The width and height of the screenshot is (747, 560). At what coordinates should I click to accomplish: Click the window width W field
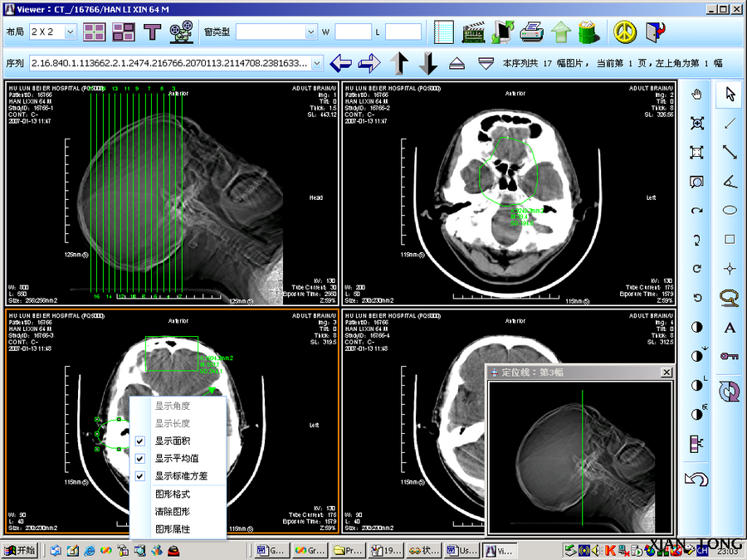click(353, 32)
